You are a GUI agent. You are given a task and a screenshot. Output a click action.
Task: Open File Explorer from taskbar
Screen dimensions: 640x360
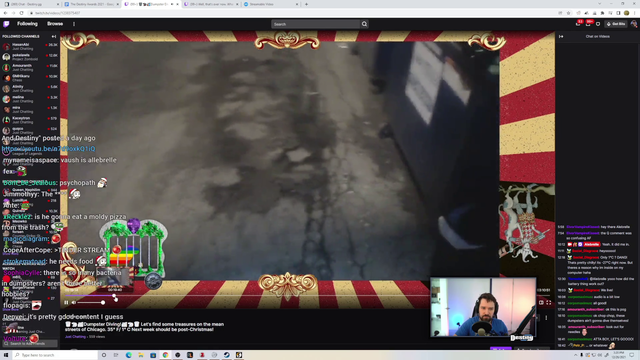140,355
